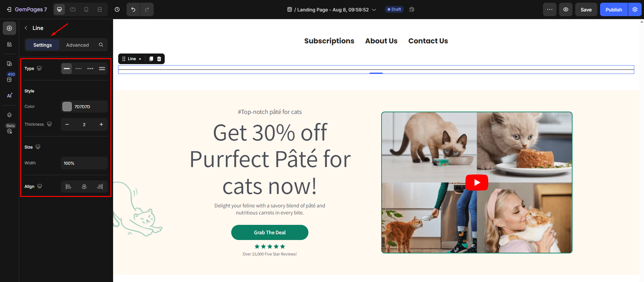The width and height of the screenshot is (644, 282).
Task: Duplicate the selected Line element
Action: (x=151, y=59)
